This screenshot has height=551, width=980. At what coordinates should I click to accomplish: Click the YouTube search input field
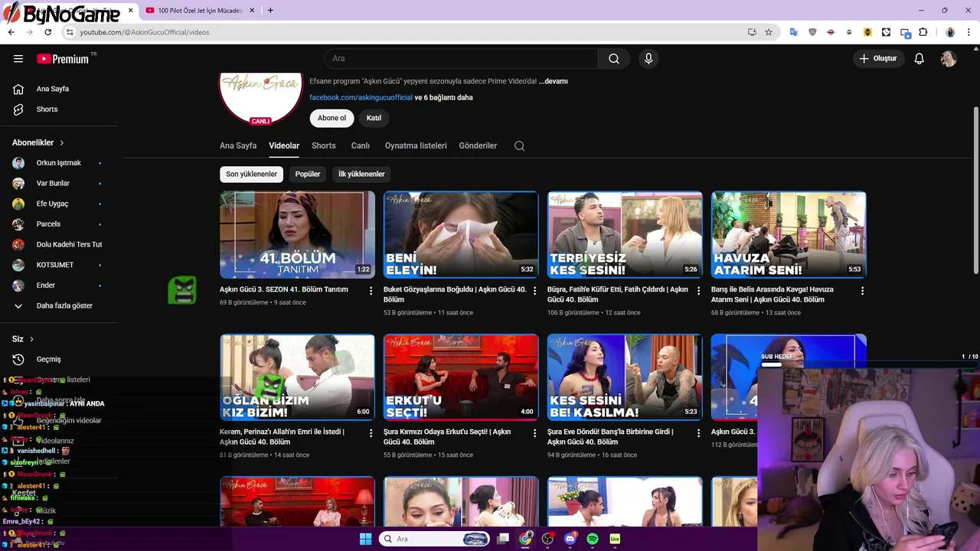(461, 59)
